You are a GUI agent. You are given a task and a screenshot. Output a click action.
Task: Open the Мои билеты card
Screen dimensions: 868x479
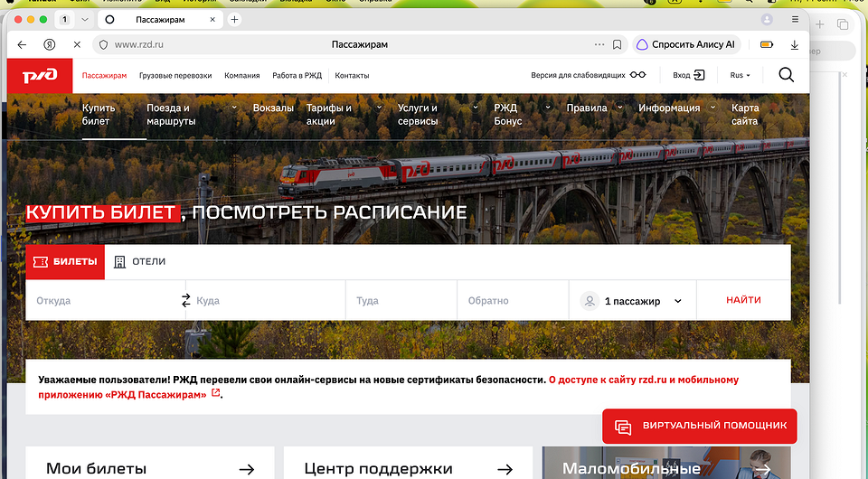coord(150,463)
